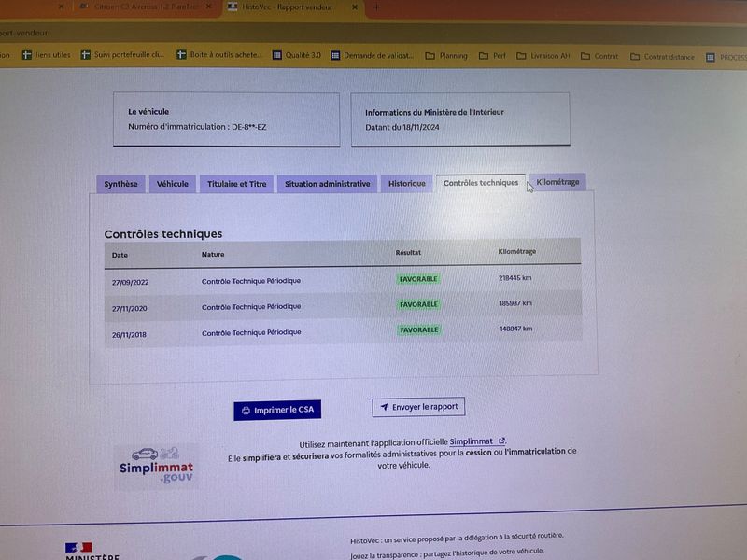
Task: Click Contrôle Technique Périodique in 27/09/2022 row
Action: (x=251, y=281)
